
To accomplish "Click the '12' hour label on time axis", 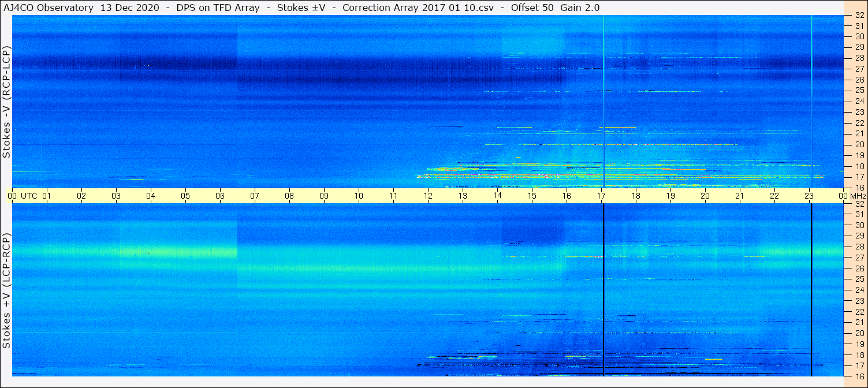I will coord(428,196).
